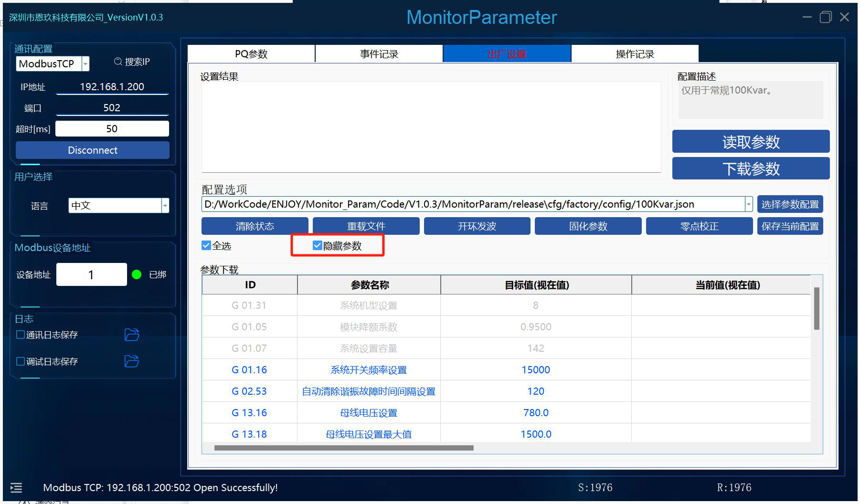Click the 零点校正 button

700,226
